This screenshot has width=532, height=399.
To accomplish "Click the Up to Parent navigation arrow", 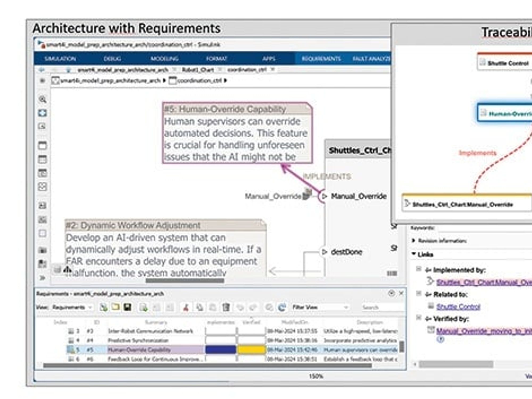I will [x=68, y=70].
